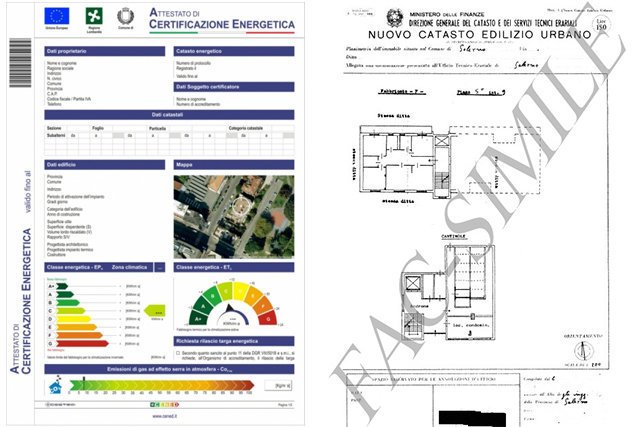Screen dimensions: 640x427
Task: Click the 'Telefono' field label
Action: point(54,104)
